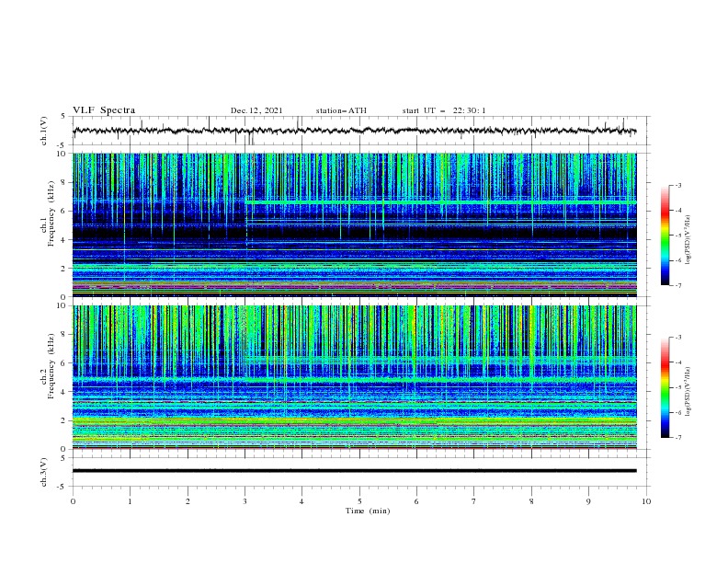Viewport: 728px width, 563px height.
Task: Click the time axis tick label '10'
Action: pyautogui.click(x=646, y=501)
